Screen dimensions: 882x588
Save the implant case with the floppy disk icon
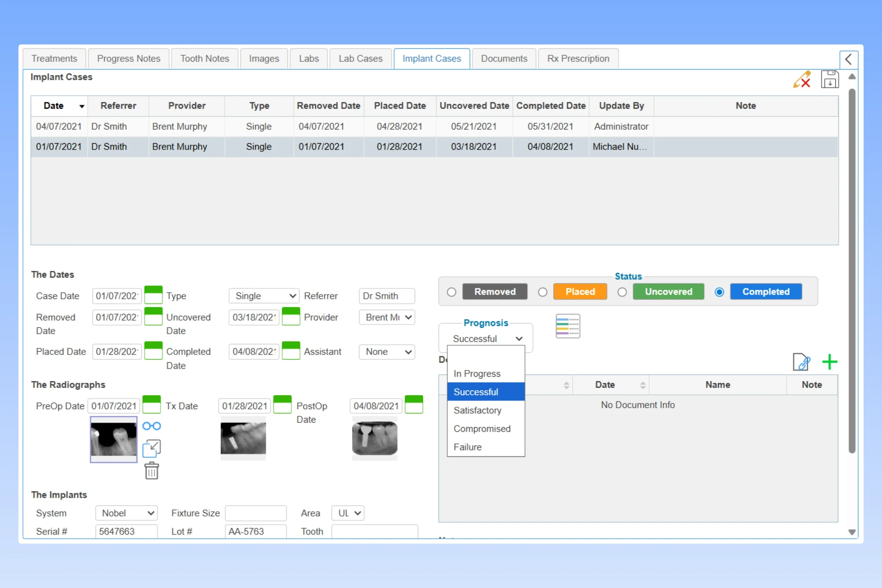tap(830, 79)
